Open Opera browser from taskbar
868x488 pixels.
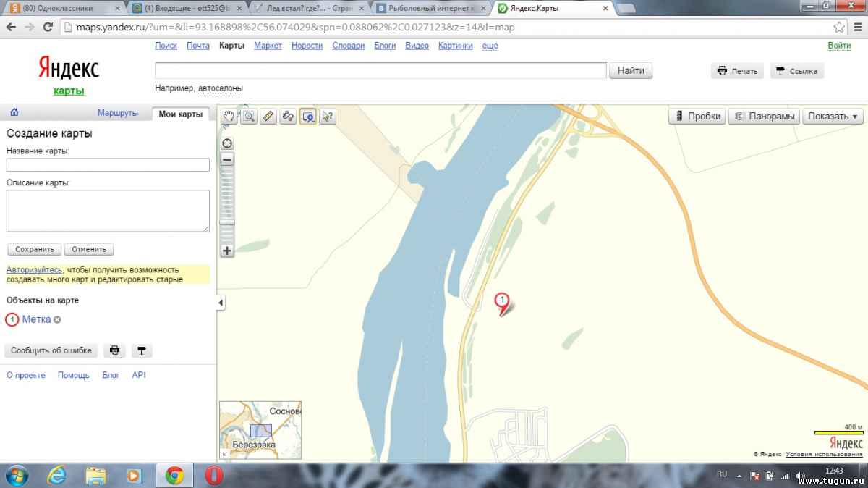pos(213,476)
